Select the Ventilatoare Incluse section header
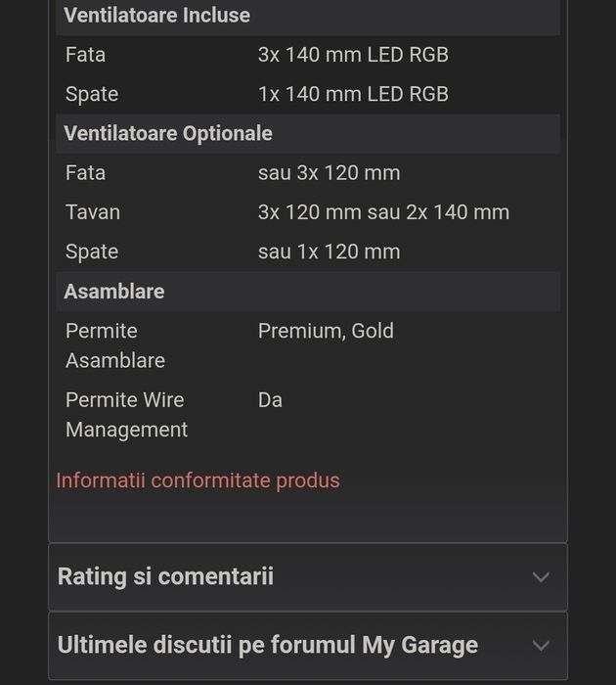The image size is (616, 685). click(x=156, y=16)
